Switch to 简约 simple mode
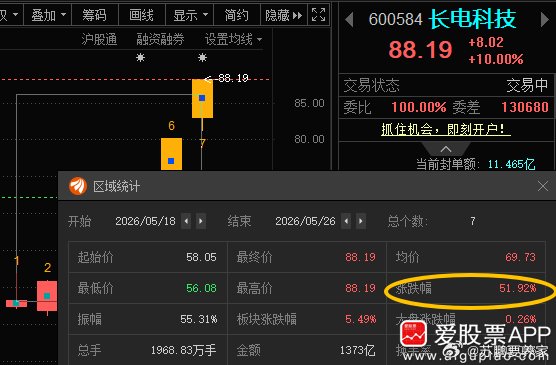Viewport: 556px width, 365px height. pos(237,15)
